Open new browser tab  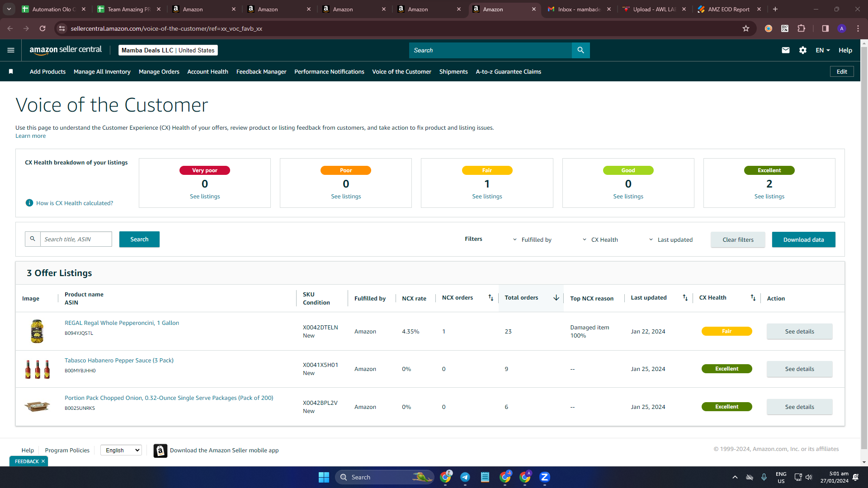[x=775, y=9]
